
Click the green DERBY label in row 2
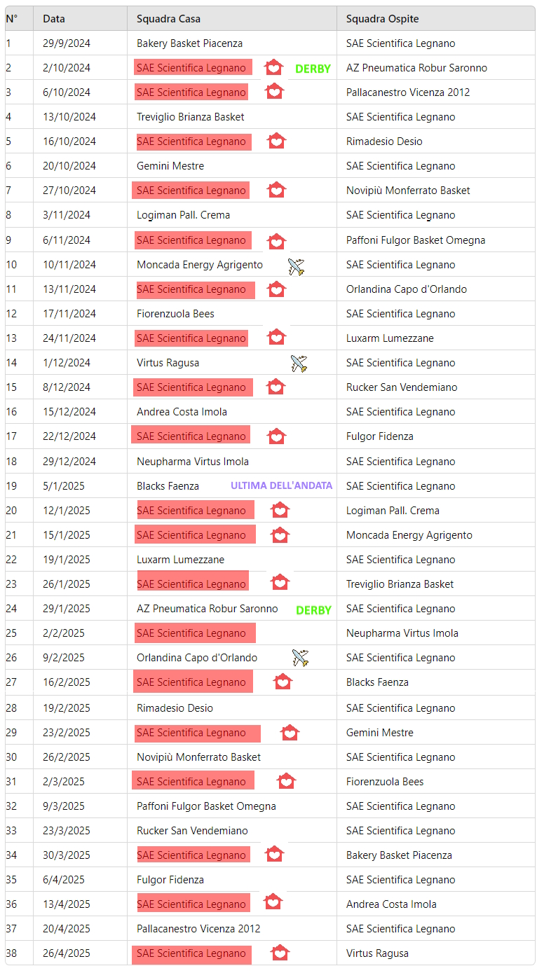click(x=313, y=69)
